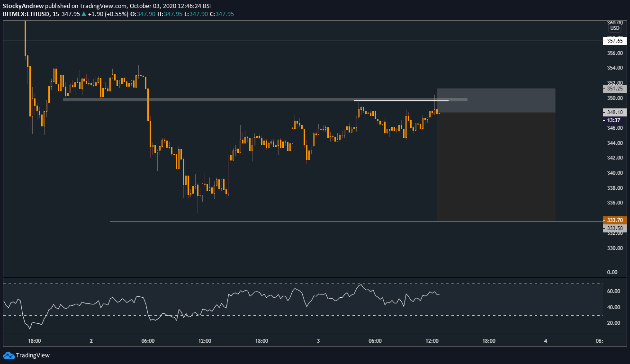Toggle the gray 333.50 label visibility
Viewport: 630px width, 364px height.
click(614, 228)
